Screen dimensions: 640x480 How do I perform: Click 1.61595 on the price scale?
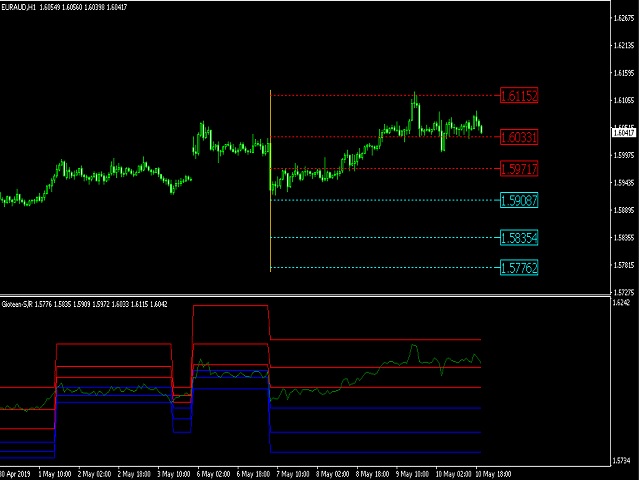624,73
